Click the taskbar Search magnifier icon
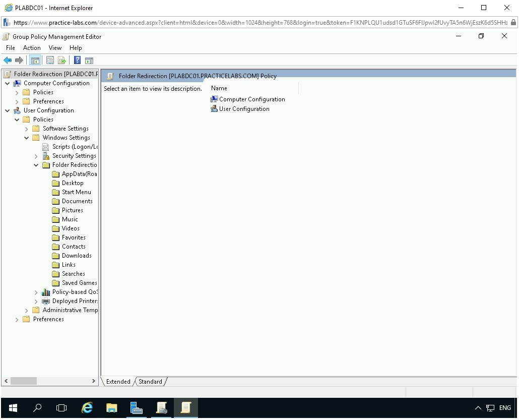Image resolution: width=519 pixels, height=420 pixels. (x=37, y=408)
